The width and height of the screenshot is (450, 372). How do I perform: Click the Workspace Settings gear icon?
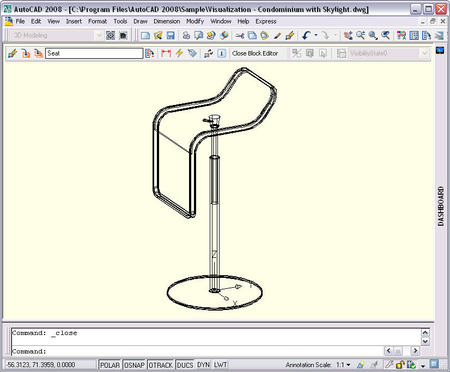[110, 35]
